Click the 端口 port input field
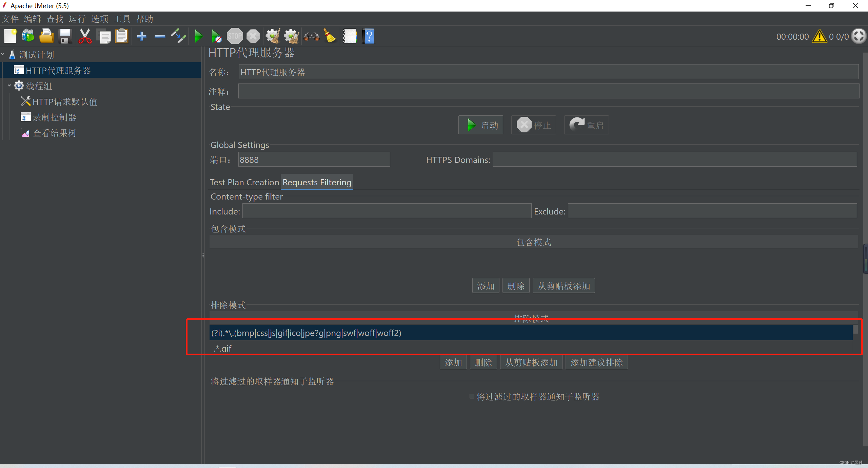The width and height of the screenshot is (868, 468). click(x=314, y=160)
